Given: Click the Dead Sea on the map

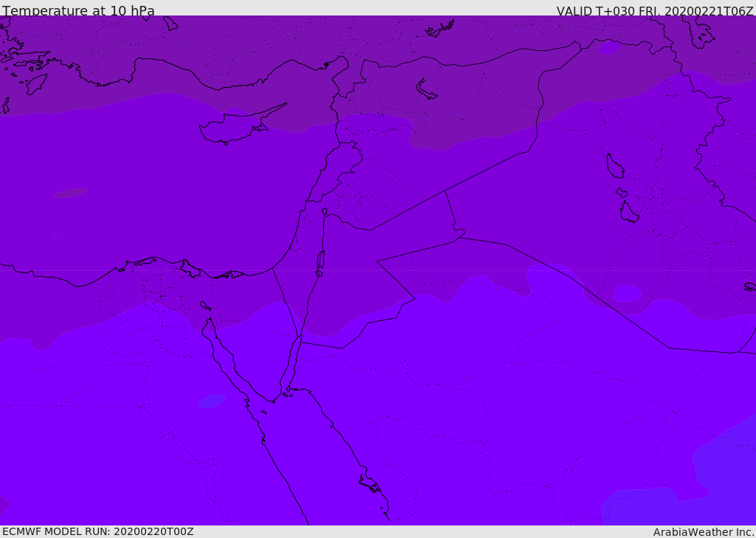Looking at the screenshot, I should (x=320, y=260).
